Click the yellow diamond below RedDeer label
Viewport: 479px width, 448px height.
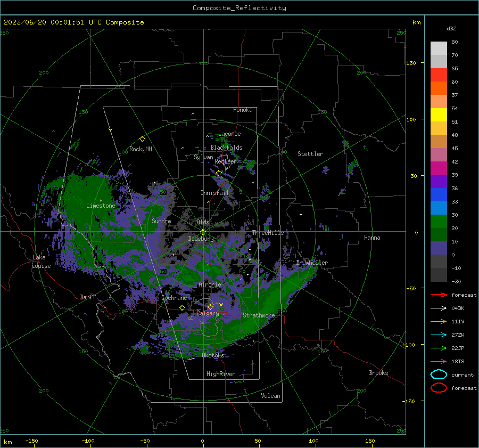219,173
